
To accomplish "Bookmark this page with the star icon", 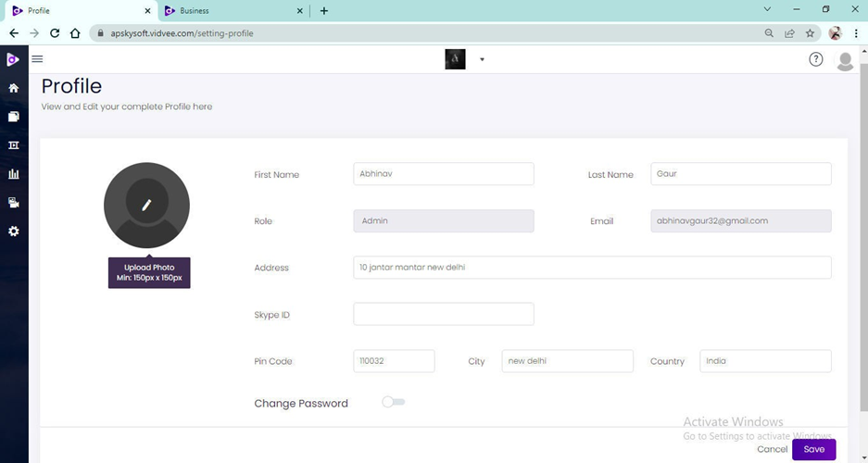I will point(810,33).
